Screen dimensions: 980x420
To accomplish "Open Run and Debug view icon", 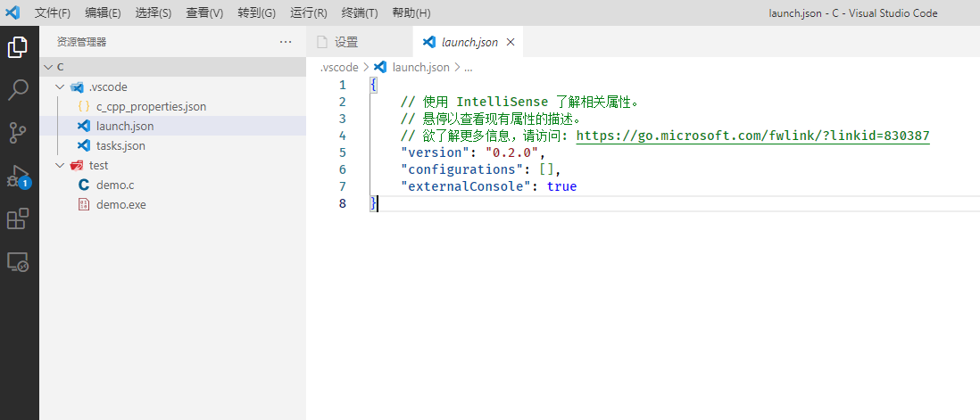I will (x=18, y=176).
